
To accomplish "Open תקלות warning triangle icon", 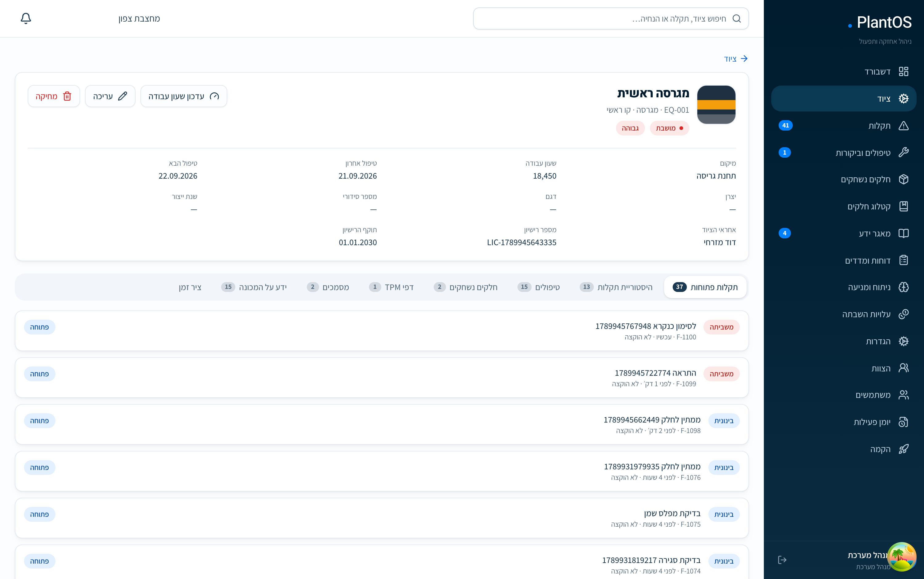I will pyautogui.click(x=903, y=126).
